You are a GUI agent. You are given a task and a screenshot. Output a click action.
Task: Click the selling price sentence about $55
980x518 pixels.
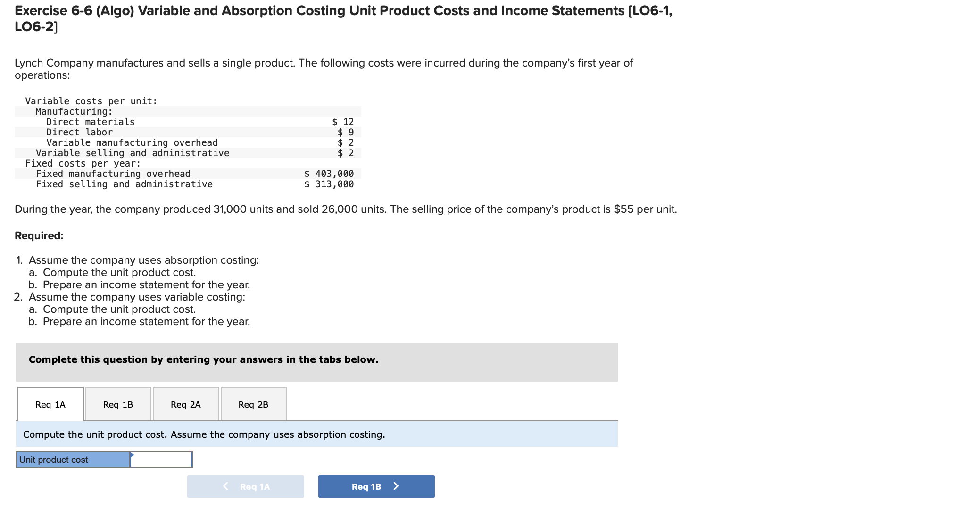pos(346,209)
